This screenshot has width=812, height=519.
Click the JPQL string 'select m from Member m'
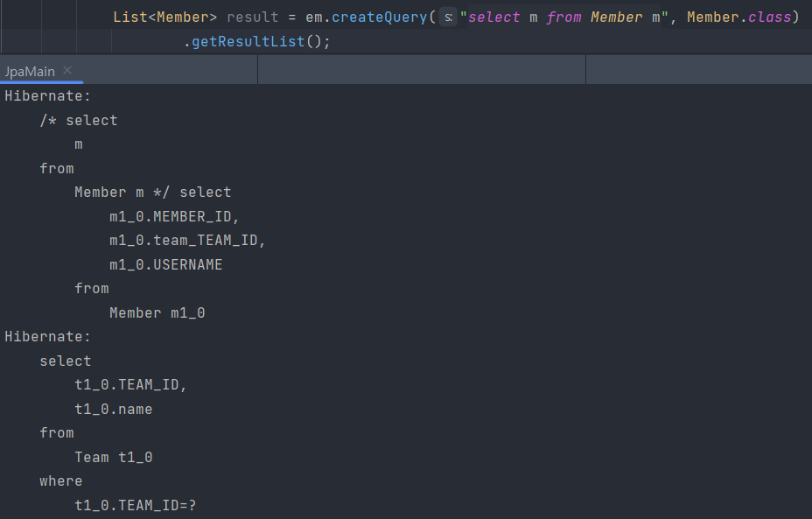(564, 18)
